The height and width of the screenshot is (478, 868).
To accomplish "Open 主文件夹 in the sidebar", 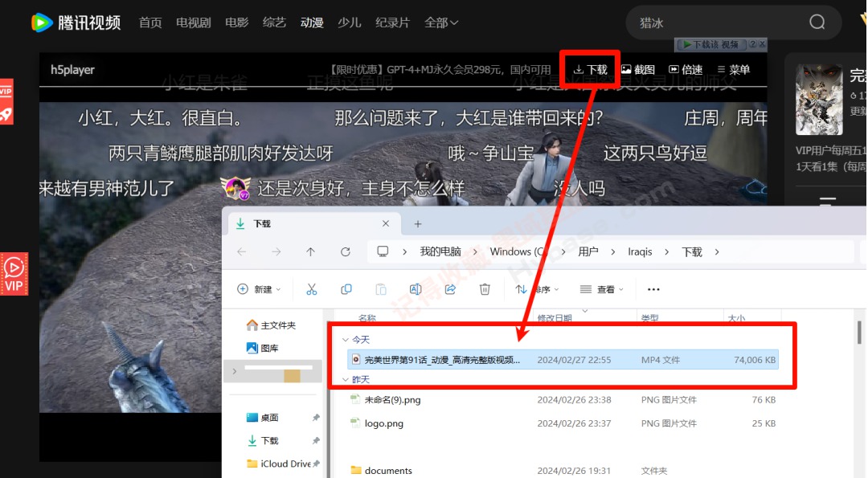I will click(272, 325).
